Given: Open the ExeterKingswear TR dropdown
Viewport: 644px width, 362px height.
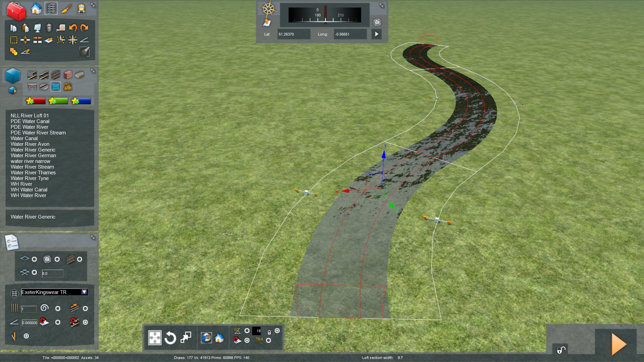Looking at the screenshot, I should click(x=84, y=292).
